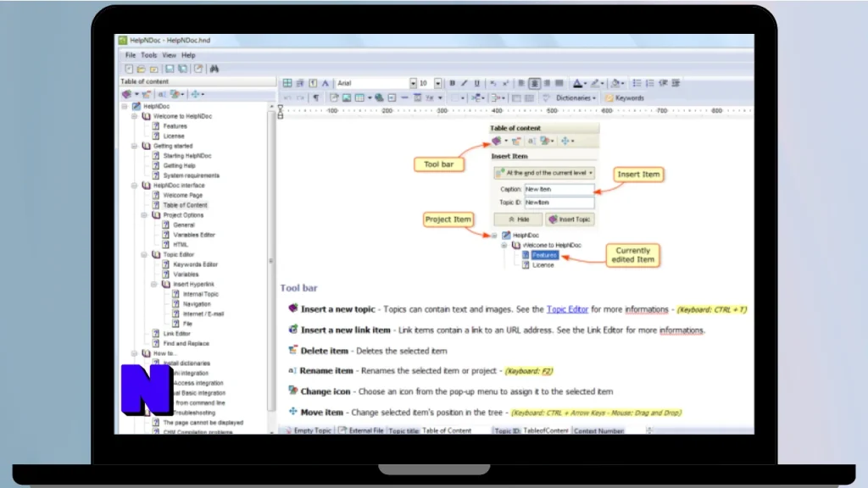Click the Move item arrows icon
The width and height of the screenshot is (868, 488).
pyautogui.click(x=195, y=94)
